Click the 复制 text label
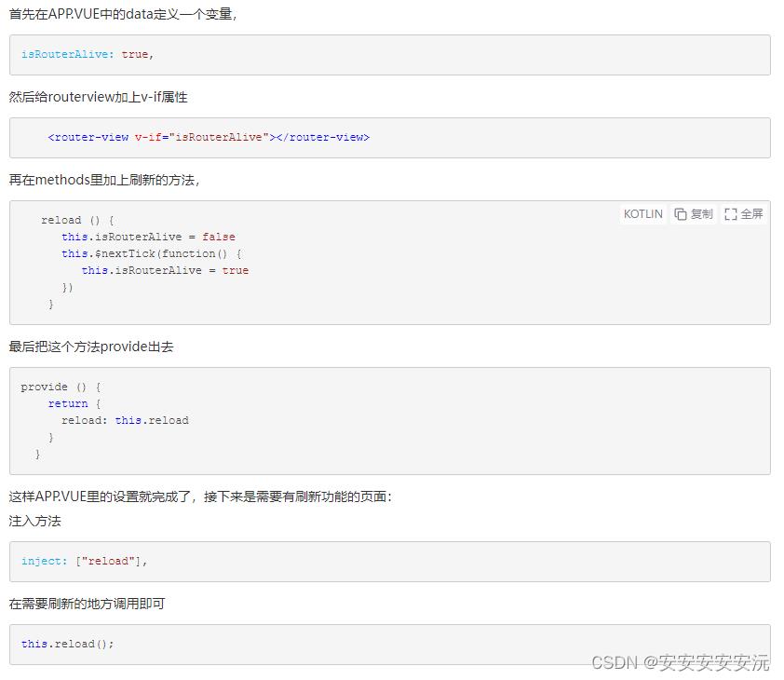Viewport: 784px width, 680px height. click(x=701, y=214)
